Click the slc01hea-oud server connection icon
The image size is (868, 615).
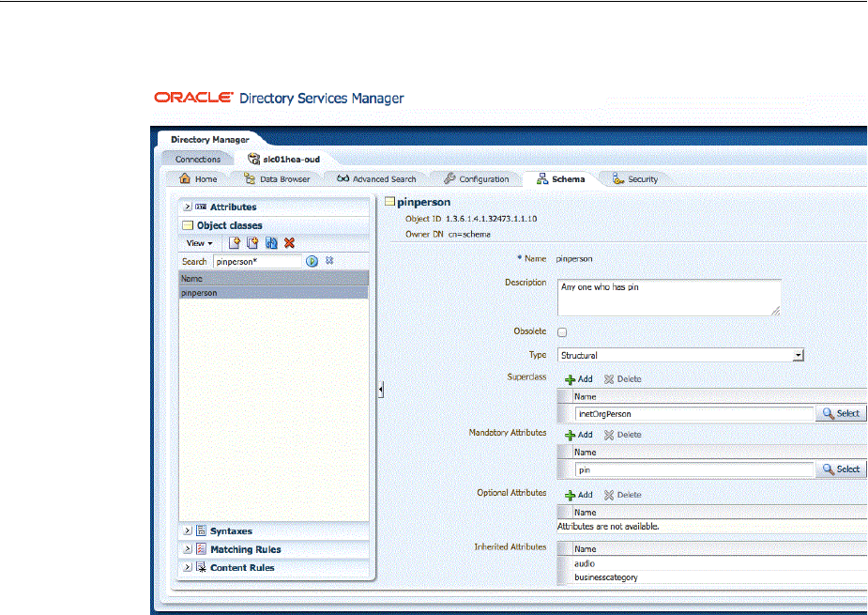pos(253,159)
